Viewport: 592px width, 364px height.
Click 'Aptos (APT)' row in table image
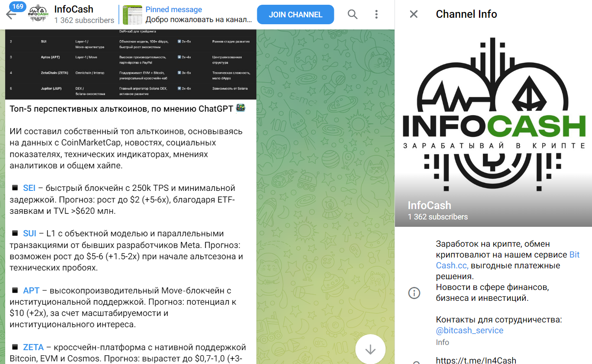tap(131, 60)
